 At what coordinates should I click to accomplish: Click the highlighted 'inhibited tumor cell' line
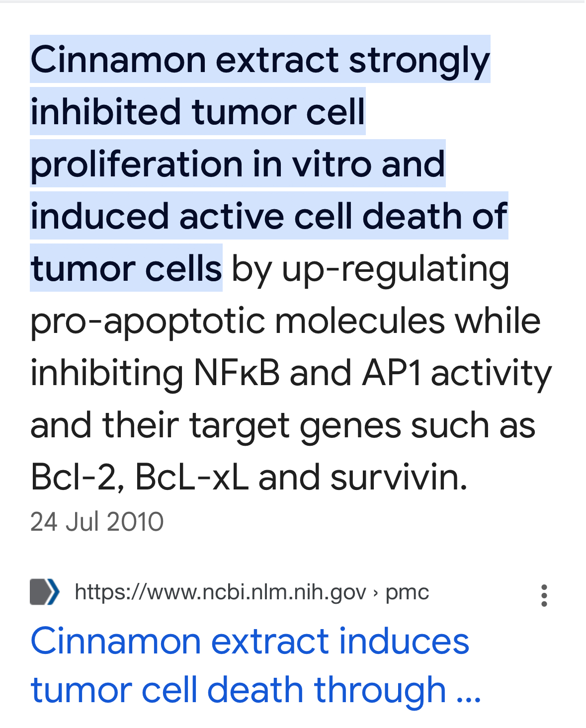198,111
